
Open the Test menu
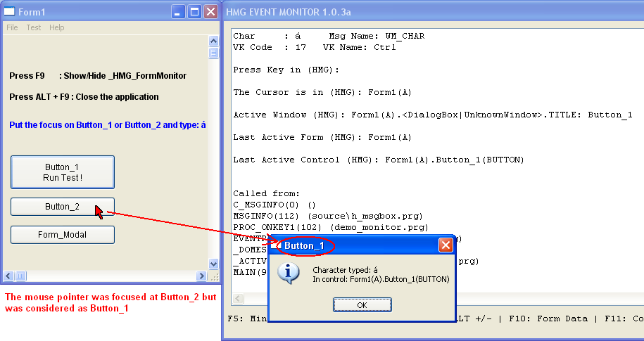(34, 27)
